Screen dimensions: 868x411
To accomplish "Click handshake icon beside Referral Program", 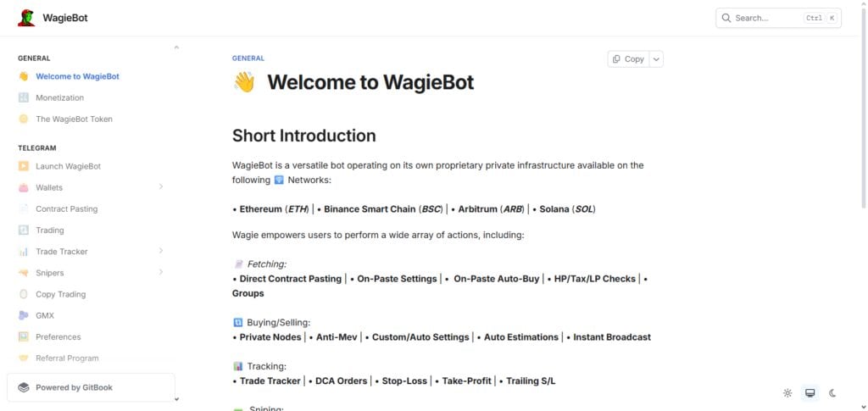I will pyautogui.click(x=23, y=358).
